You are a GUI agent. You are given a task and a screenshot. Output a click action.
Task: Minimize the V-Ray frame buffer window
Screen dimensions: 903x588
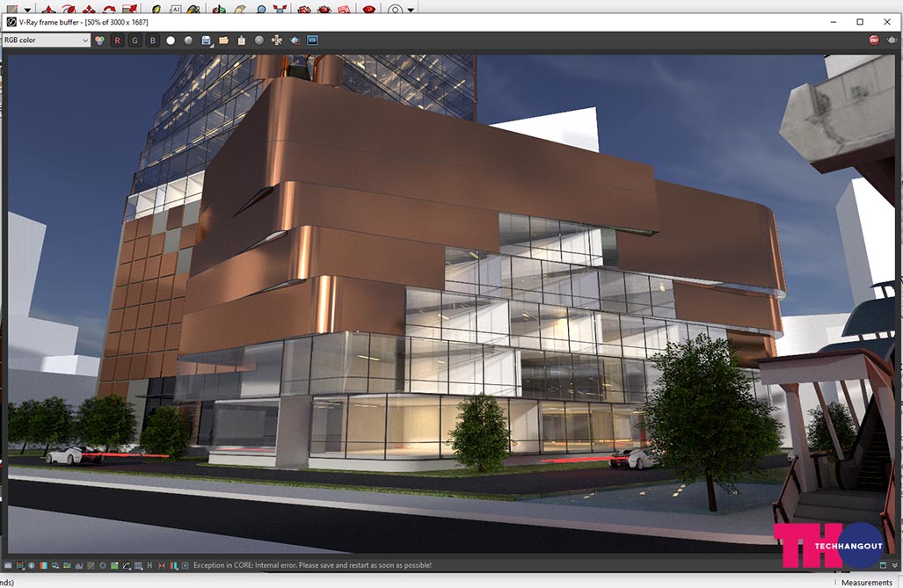(834, 22)
